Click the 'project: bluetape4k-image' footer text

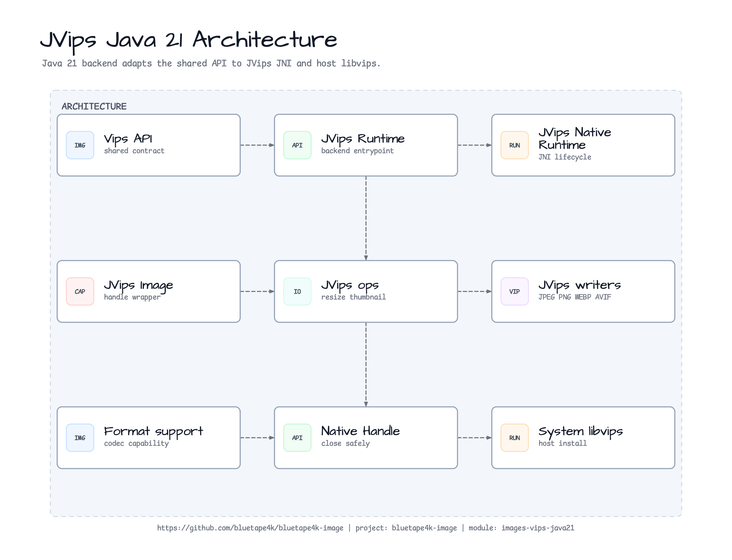[406, 528]
